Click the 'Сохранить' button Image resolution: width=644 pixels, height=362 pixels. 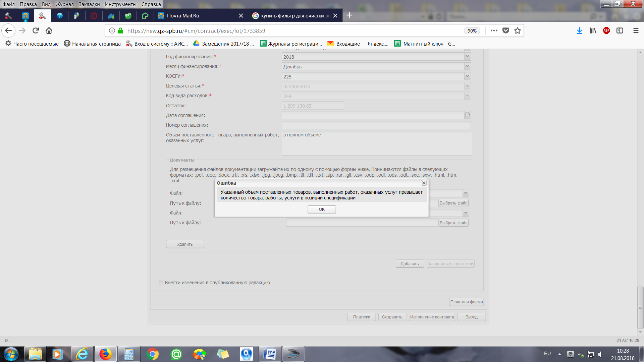click(392, 317)
